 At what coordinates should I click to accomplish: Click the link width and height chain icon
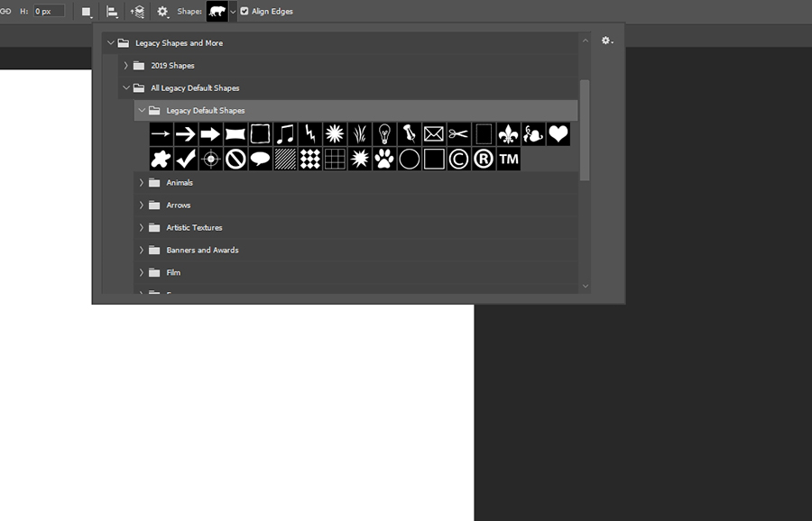[5, 12]
